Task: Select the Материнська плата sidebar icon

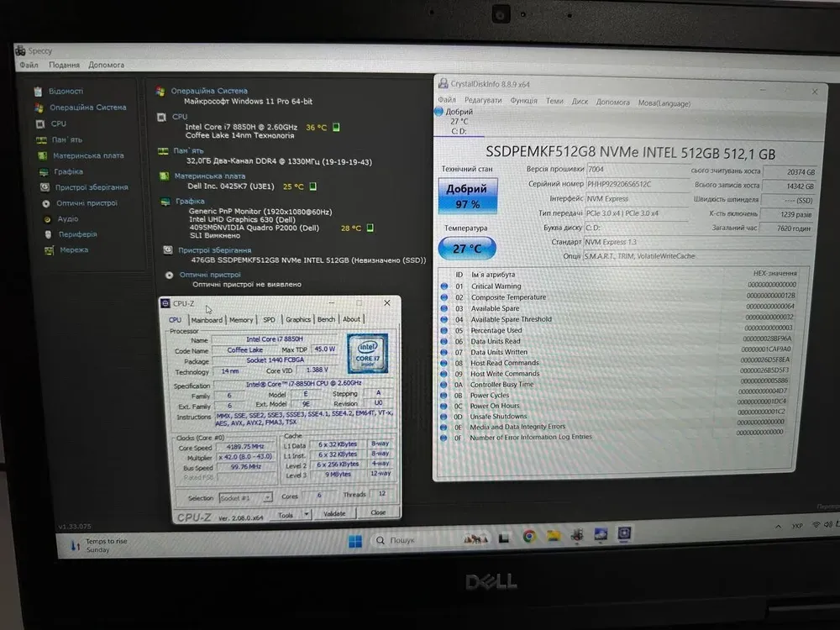Action: pyautogui.click(x=43, y=155)
